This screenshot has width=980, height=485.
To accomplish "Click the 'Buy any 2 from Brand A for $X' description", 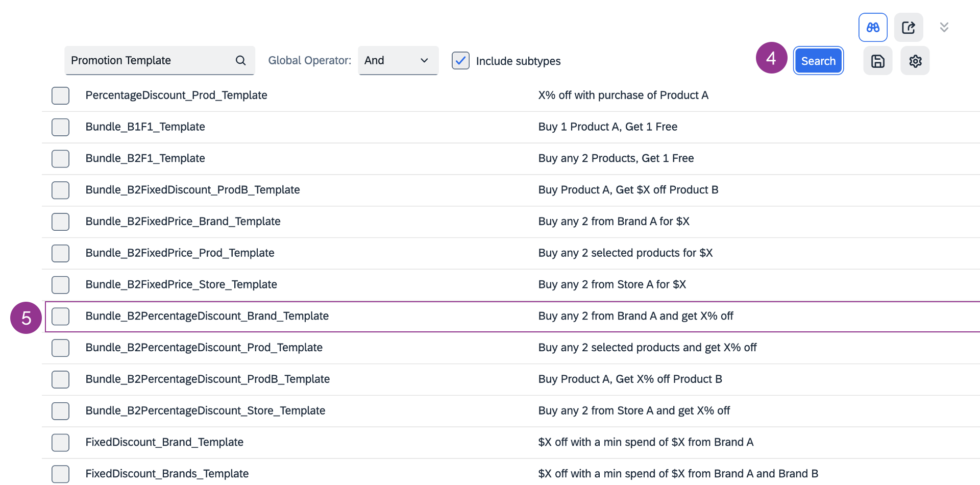I will 614,222.
